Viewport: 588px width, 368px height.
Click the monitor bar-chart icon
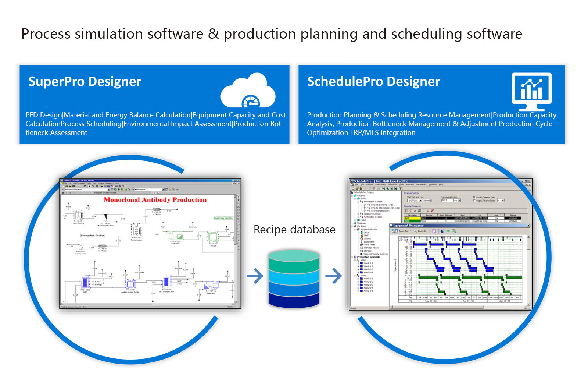coord(531,92)
